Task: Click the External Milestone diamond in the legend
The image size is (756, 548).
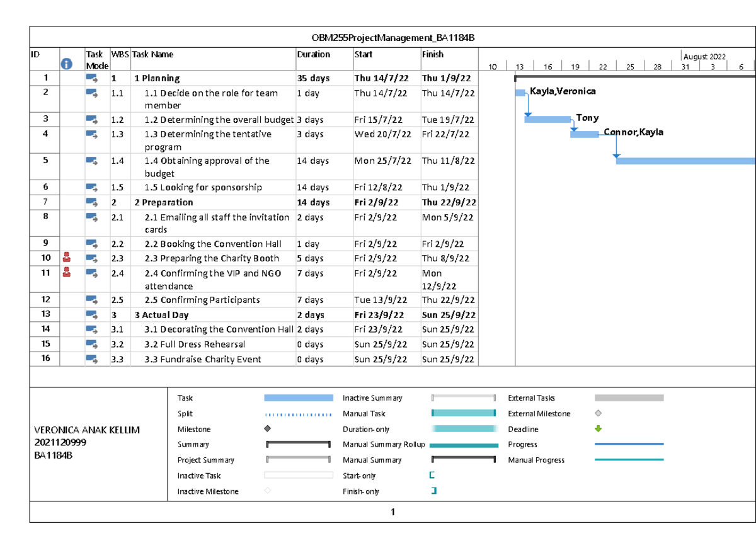Action: [x=597, y=414]
